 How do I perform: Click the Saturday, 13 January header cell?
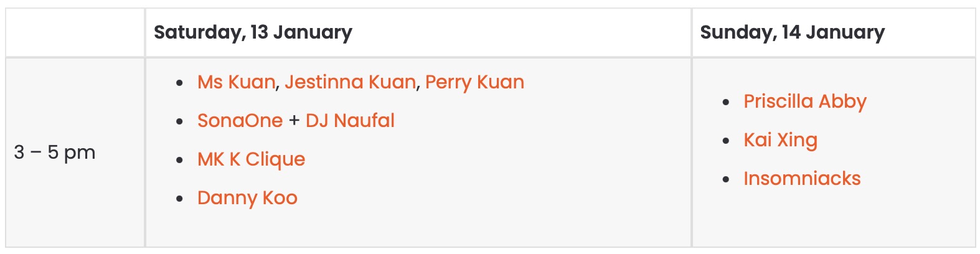[418, 32]
